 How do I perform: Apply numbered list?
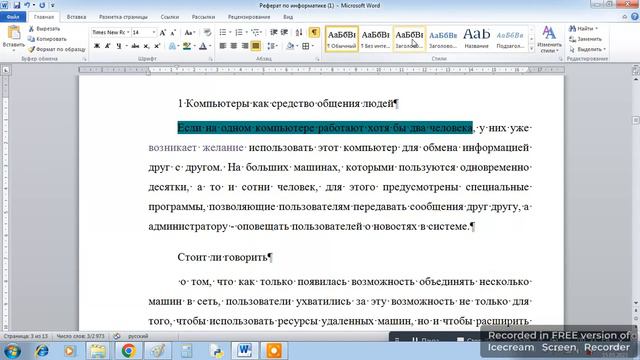(239, 33)
